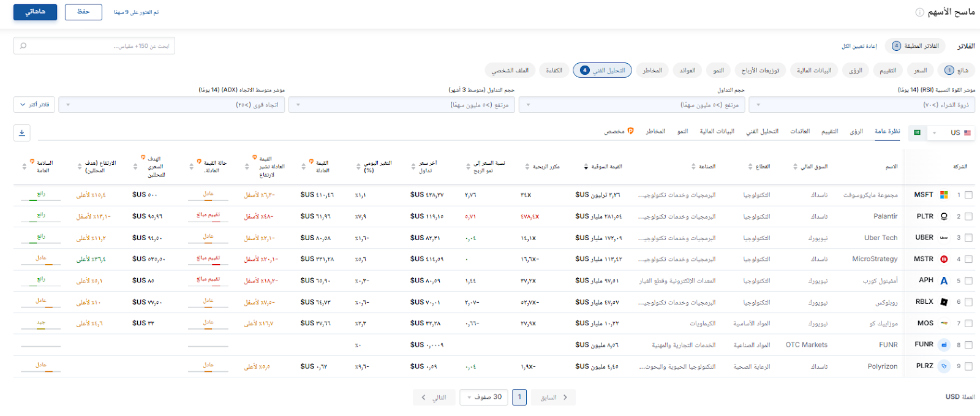980x416 pixels.
Task: Go to السابق previous page
Action: pyautogui.click(x=554, y=397)
